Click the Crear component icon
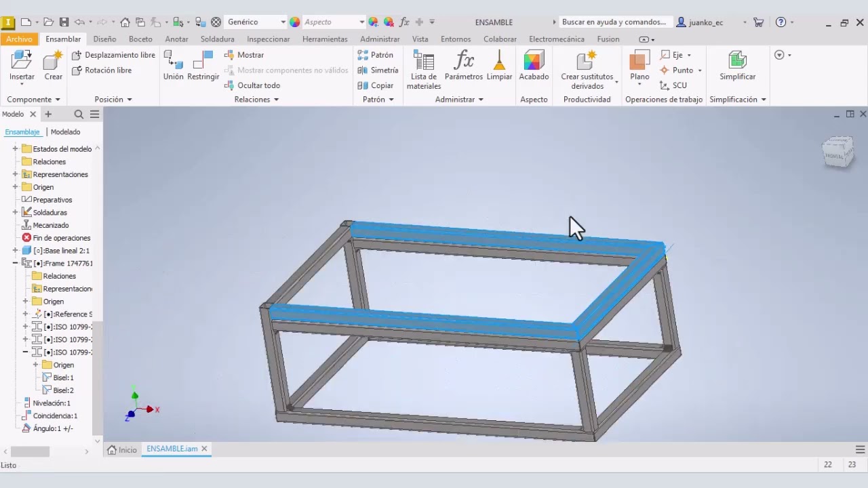 53,60
